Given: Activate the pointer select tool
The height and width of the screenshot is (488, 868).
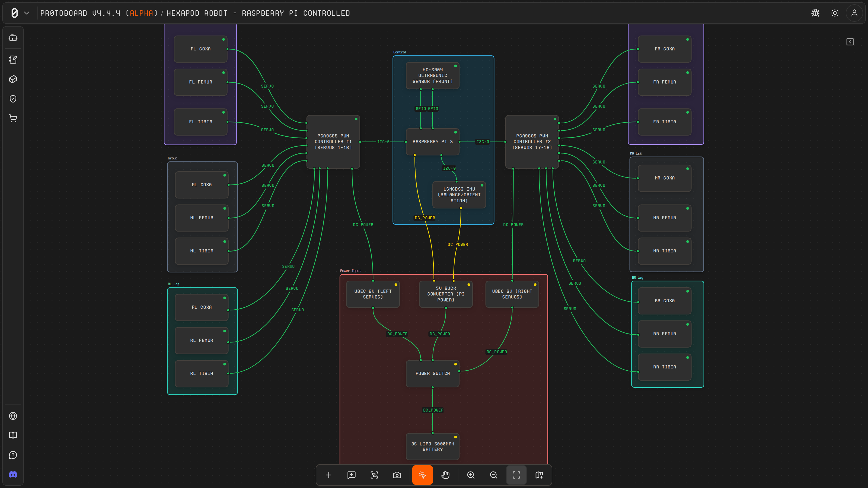Looking at the screenshot, I should coord(422,475).
